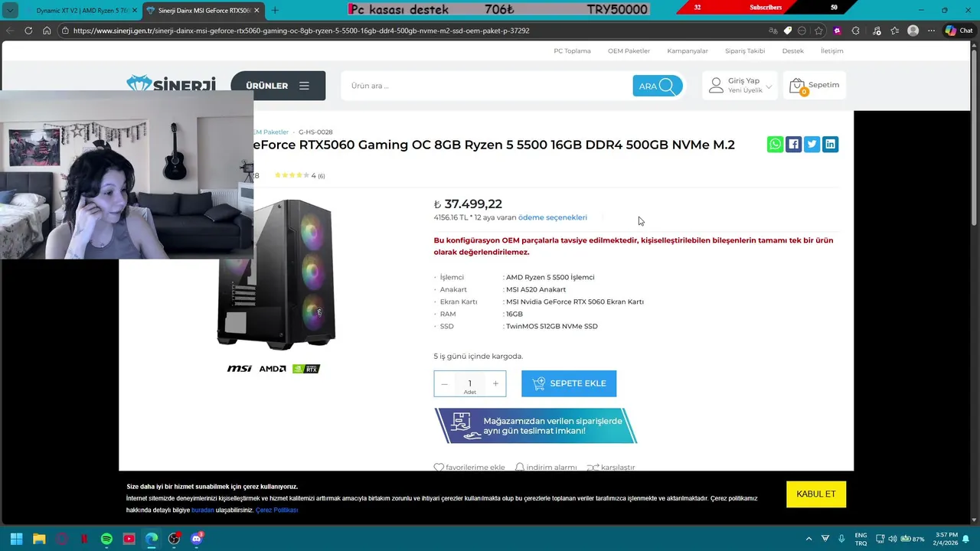Image resolution: width=980 pixels, height=551 pixels.
Task: Share product on LinkedIn icon
Action: click(x=831, y=144)
